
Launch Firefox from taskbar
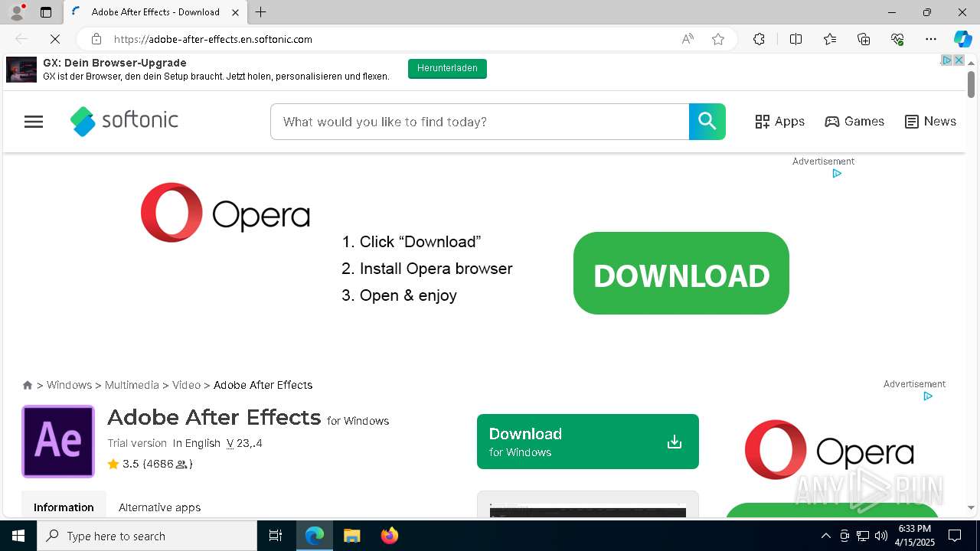389,536
